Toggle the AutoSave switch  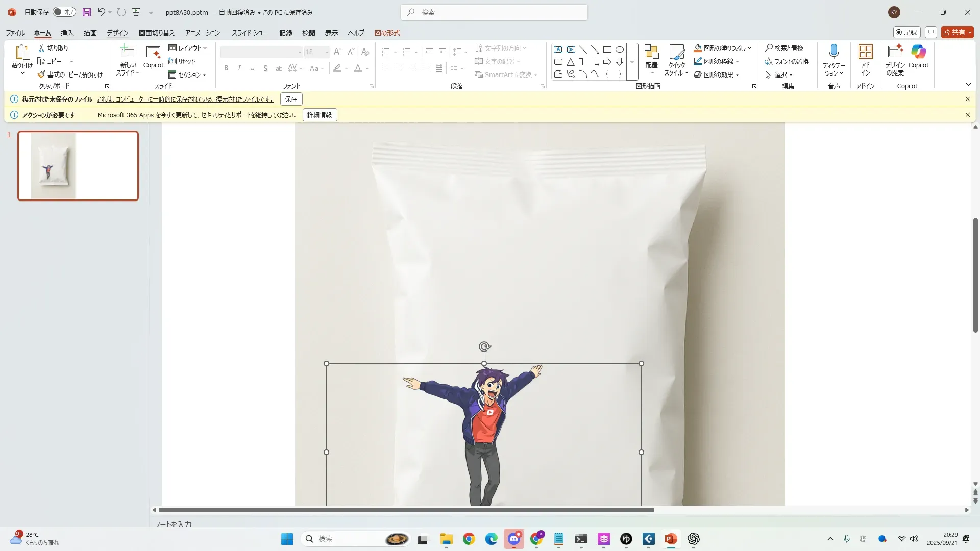point(64,12)
